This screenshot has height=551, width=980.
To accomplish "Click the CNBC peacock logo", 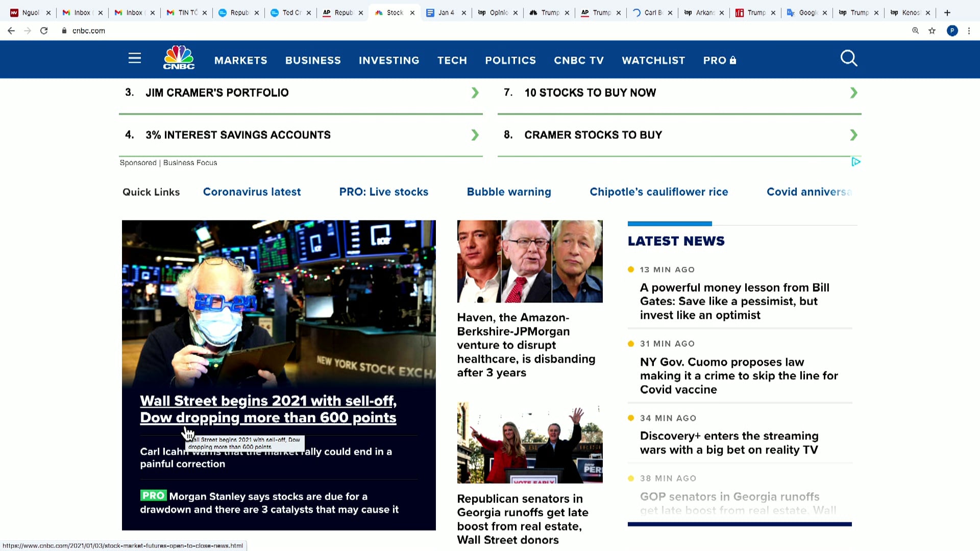I will coord(179,58).
